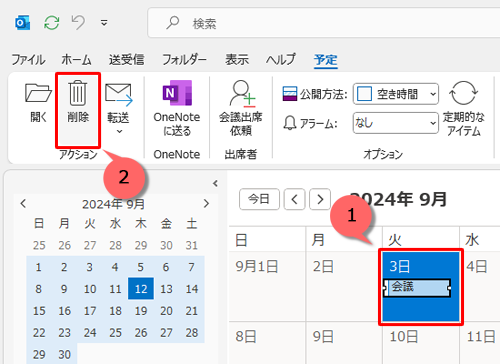Click the Outlook app icon

click(23, 23)
